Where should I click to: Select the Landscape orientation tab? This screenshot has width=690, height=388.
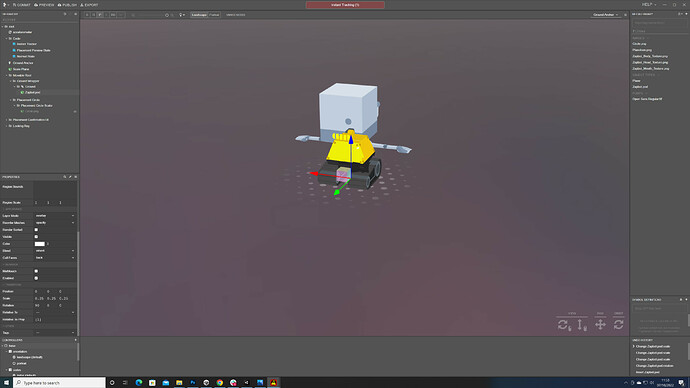click(199, 15)
